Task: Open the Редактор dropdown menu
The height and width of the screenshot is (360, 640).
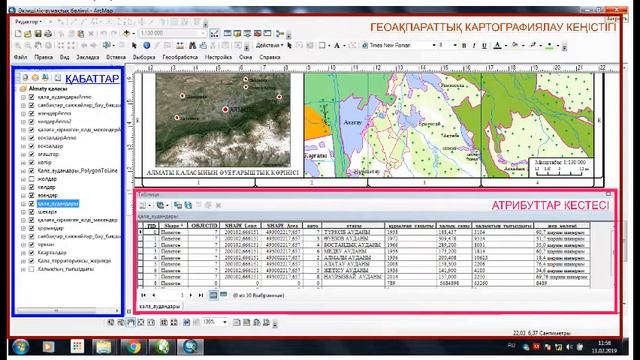Action: (28, 22)
